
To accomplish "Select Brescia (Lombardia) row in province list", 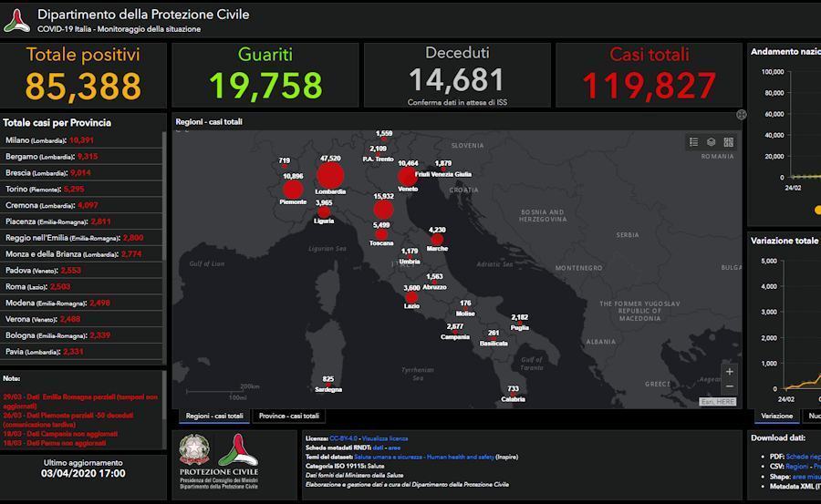I will coord(82,173).
